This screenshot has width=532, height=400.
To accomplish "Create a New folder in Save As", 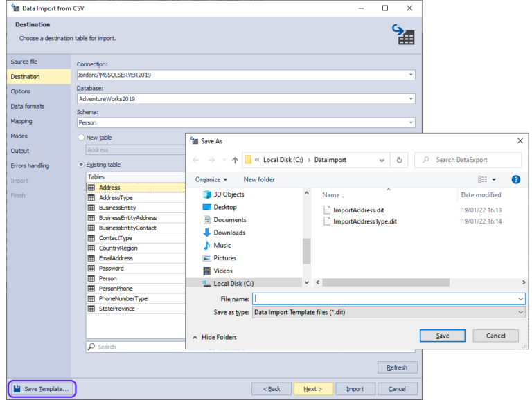I will coord(259,179).
